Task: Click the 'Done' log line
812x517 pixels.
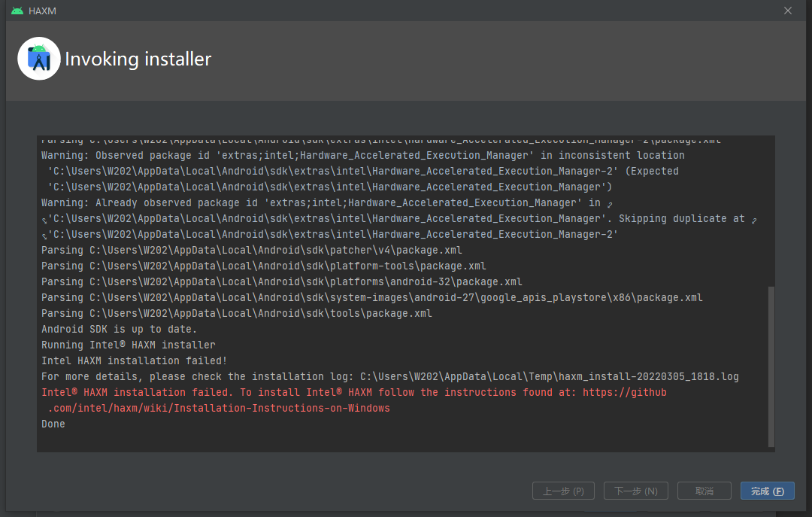Action: (x=53, y=424)
